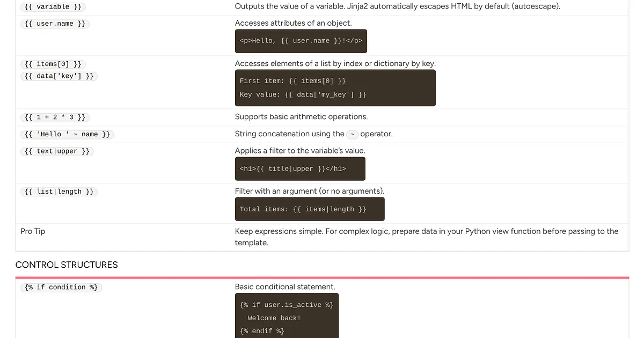Select the Hello user.name code example block
Screen dimensions: 644x338
[x=301, y=41]
